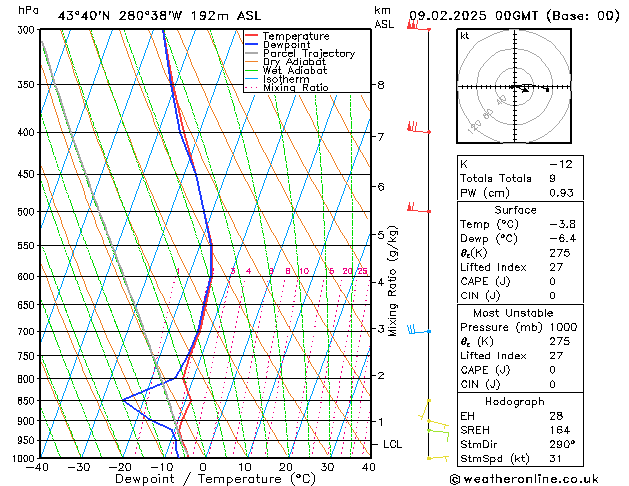Viewport: 629px width, 486px height.
Task: Click the red Temperature line swatch in the legend
Action: click(252, 36)
